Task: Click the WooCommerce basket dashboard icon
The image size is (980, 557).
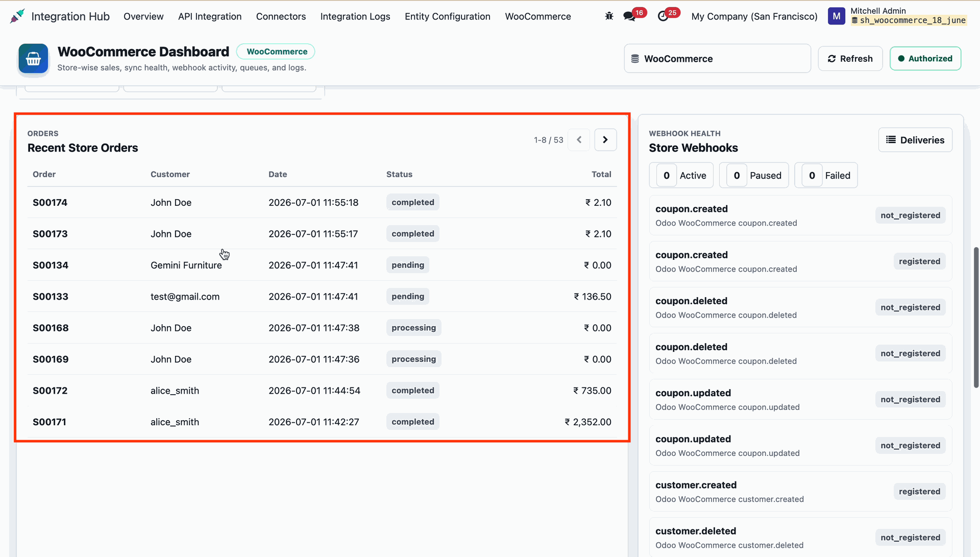Action: 34,59
